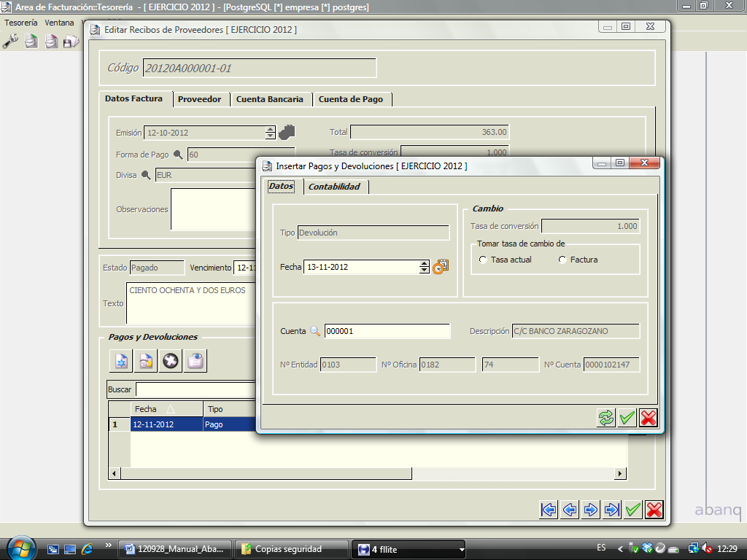Click the magnifier icon beside Cuenta

315,331
